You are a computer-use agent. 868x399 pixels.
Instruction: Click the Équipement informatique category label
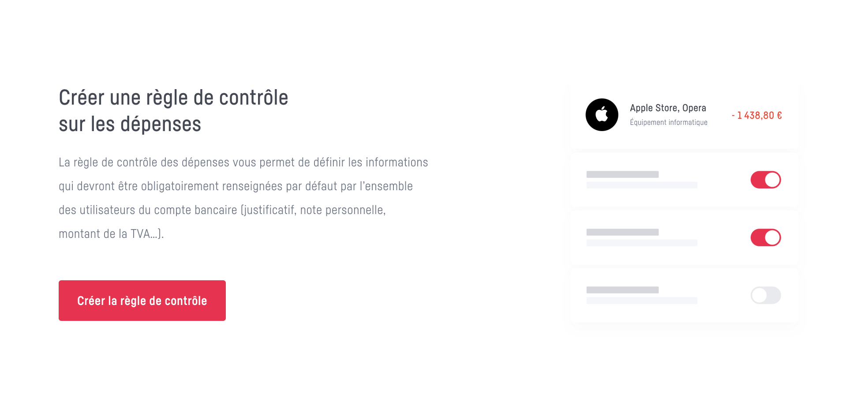[x=669, y=122]
